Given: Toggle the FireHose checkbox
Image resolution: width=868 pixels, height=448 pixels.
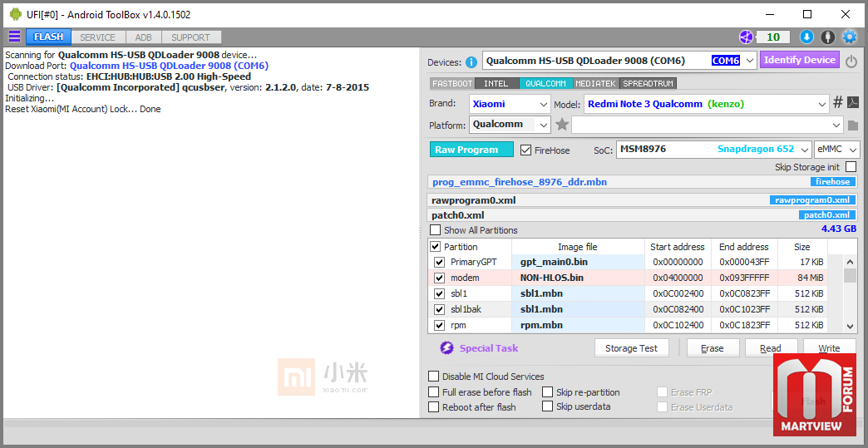Looking at the screenshot, I should point(525,150).
